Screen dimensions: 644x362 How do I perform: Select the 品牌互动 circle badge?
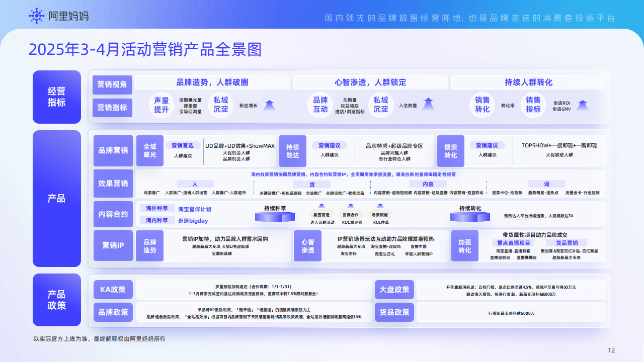[x=320, y=105]
